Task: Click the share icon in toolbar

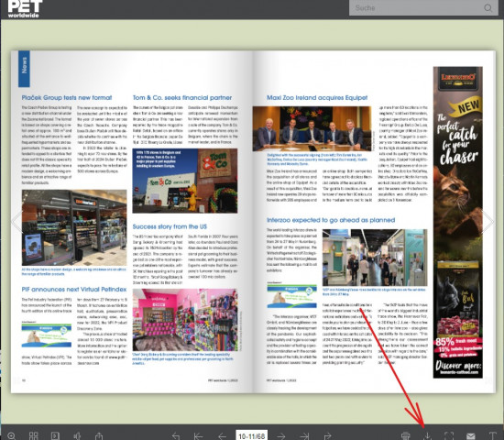Action: (99, 435)
